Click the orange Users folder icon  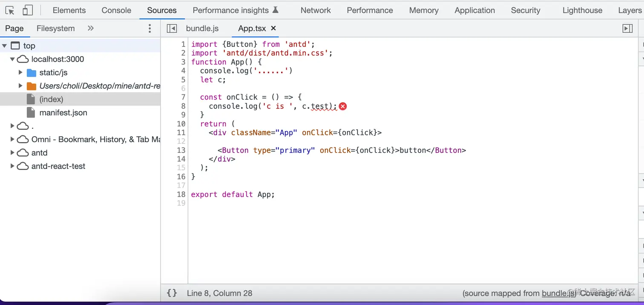coord(32,86)
